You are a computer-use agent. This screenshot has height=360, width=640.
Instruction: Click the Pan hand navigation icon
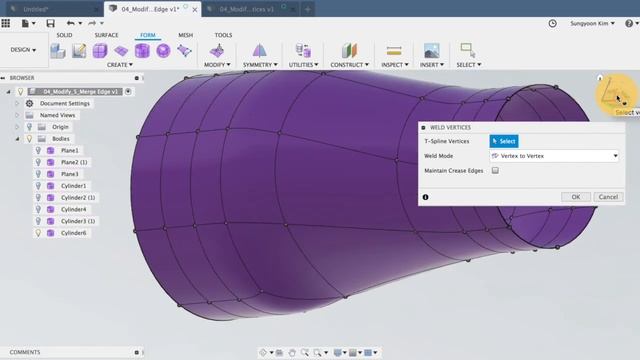click(292, 352)
